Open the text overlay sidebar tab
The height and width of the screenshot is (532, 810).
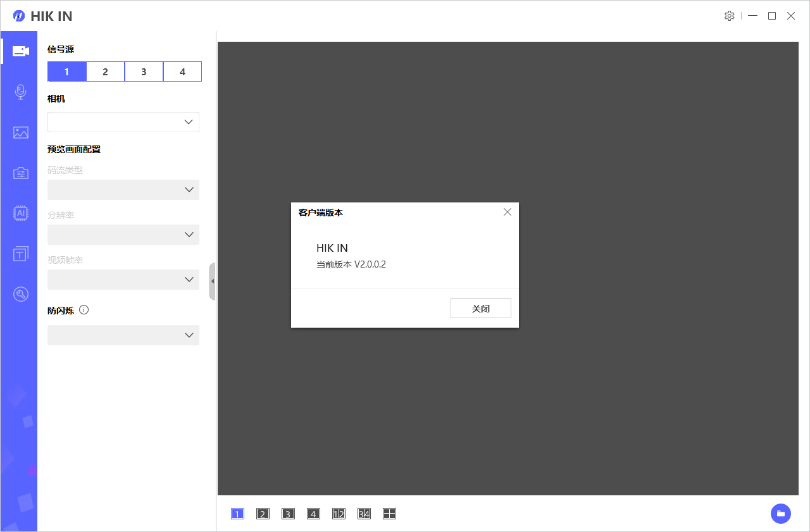tap(20, 254)
